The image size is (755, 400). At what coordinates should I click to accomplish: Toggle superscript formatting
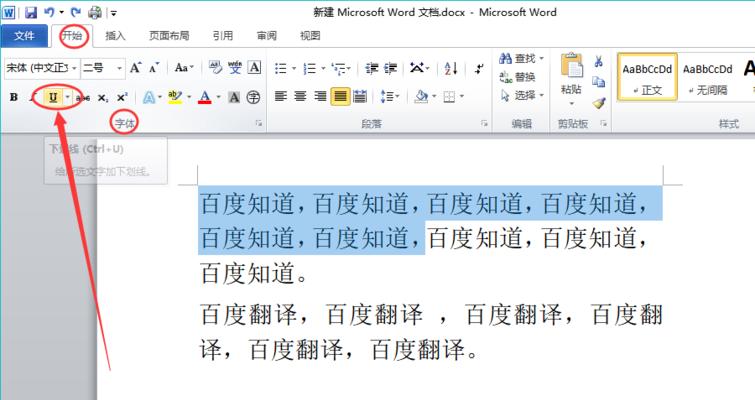click(122, 97)
